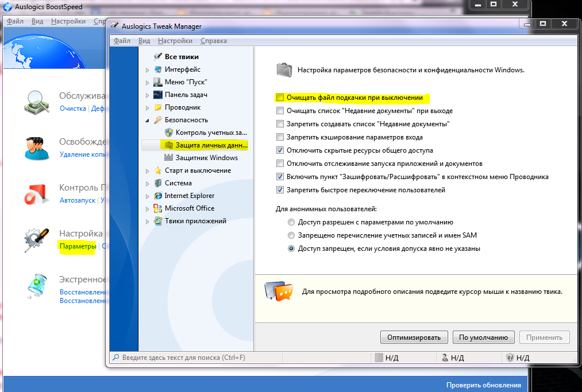Enable clearing pagefile at shutdown checkbox

tap(280, 98)
